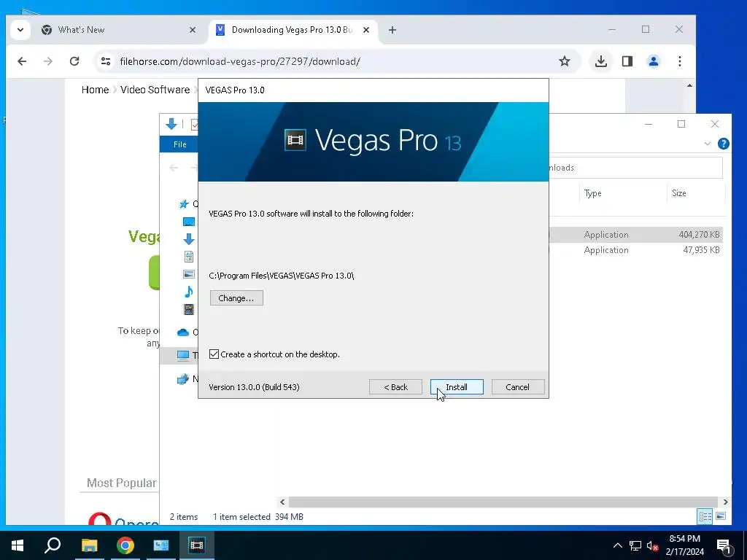This screenshot has width=747, height=560.
Task: Open Videos film icon in Explorer sidebar
Action: point(189,309)
